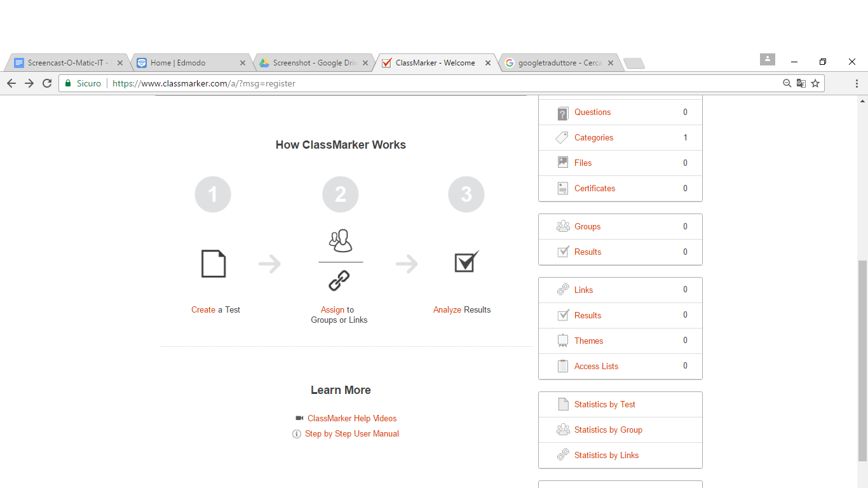Bookmark this page with the star icon
Screen dimensions: 868x488
(815, 83)
